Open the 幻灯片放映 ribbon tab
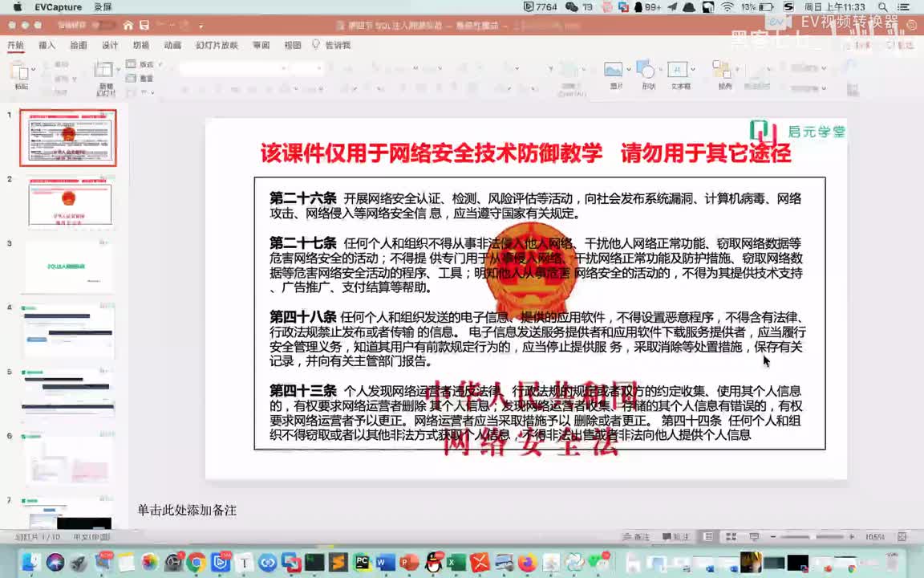Viewport: 924px width, 578px height. point(217,45)
